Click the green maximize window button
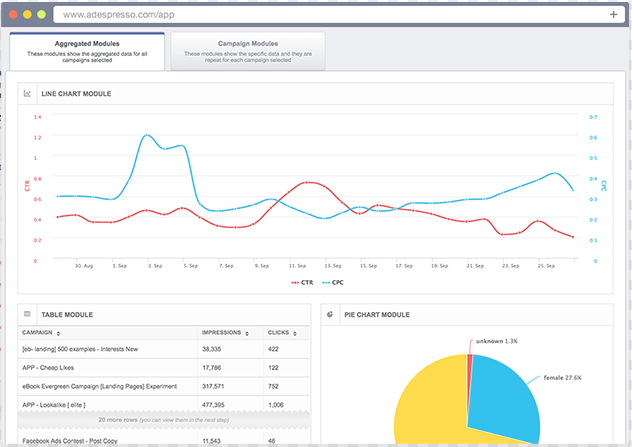The height and width of the screenshot is (447, 632). pyautogui.click(x=41, y=15)
